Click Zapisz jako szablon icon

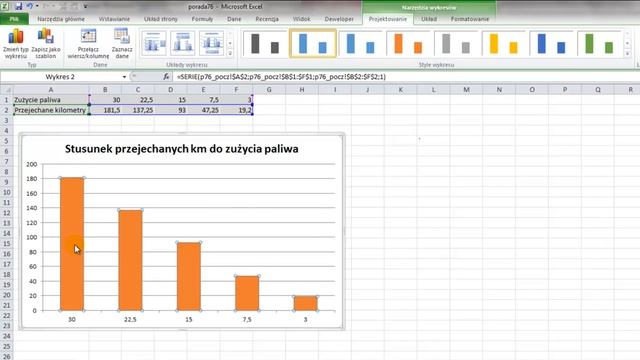coord(46,44)
